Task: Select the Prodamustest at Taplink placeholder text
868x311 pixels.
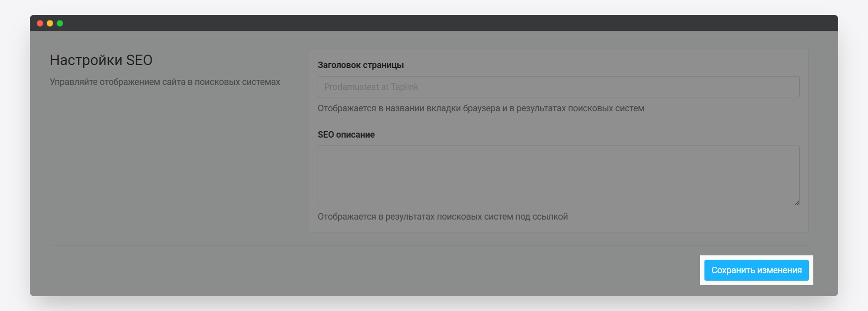Action: 371,87
